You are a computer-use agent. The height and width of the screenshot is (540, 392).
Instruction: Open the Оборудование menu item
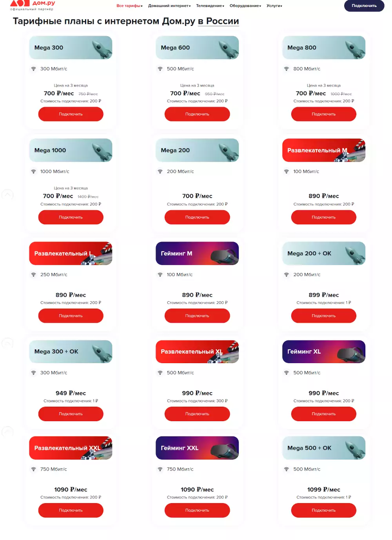click(245, 6)
